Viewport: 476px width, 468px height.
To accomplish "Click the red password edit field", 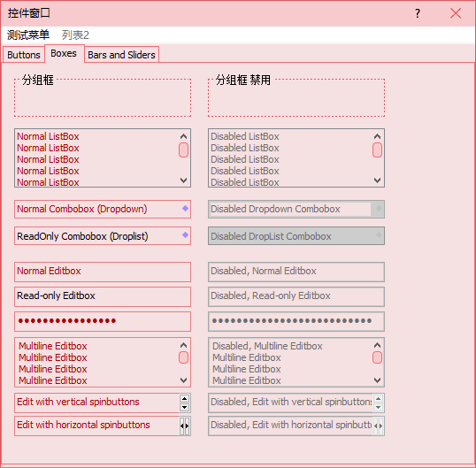I will pyautogui.click(x=103, y=321).
